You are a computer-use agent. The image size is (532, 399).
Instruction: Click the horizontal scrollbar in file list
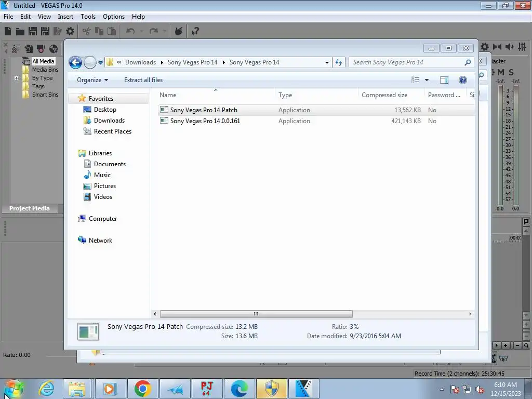pyautogui.click(x=256, y=314)
